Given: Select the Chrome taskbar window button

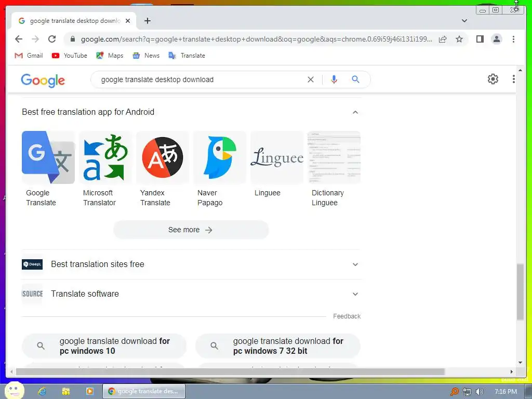Looking at the screenshot, I should coord(144,391).
